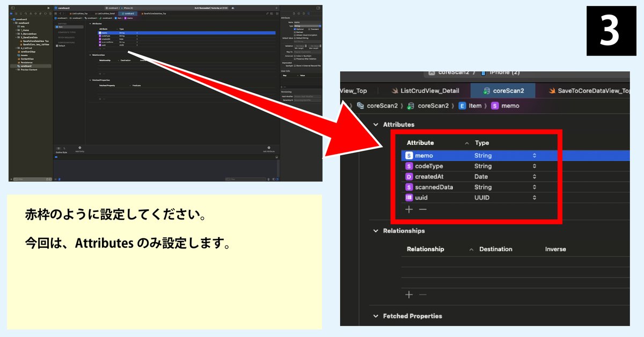
Task: Select Persistence file in small window navigator
Action: pos(26,62)
